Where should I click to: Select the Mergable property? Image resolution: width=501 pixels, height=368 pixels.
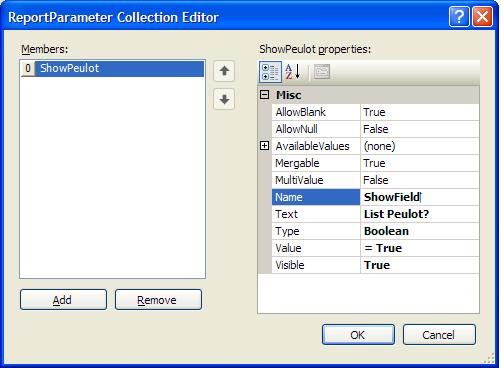coord(316,163)
